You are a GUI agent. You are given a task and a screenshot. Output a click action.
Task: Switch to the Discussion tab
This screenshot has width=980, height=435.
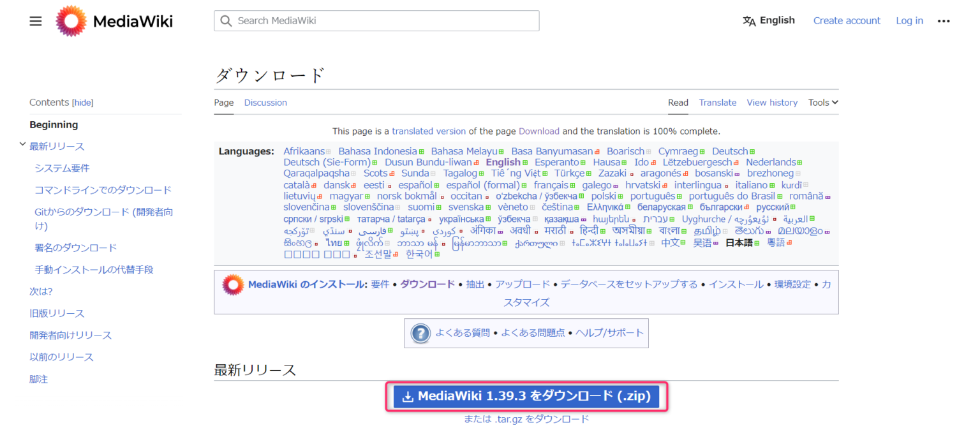point(265,102)
